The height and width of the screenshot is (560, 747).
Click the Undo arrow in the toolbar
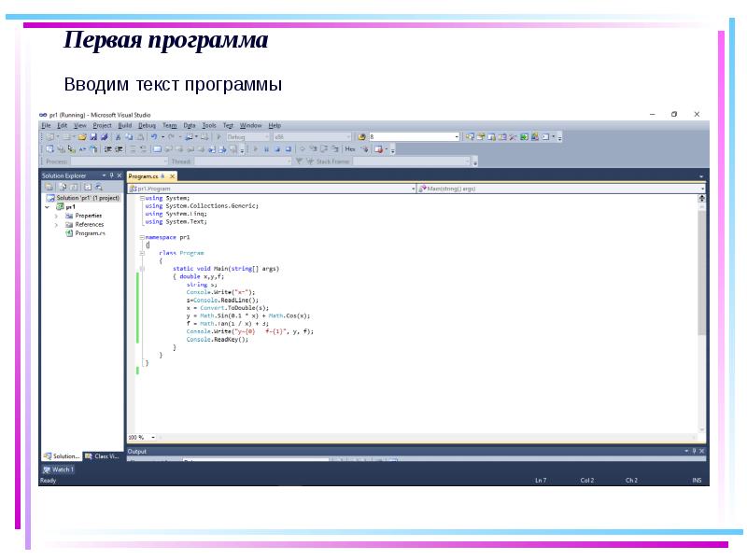[x=153, y=136]
